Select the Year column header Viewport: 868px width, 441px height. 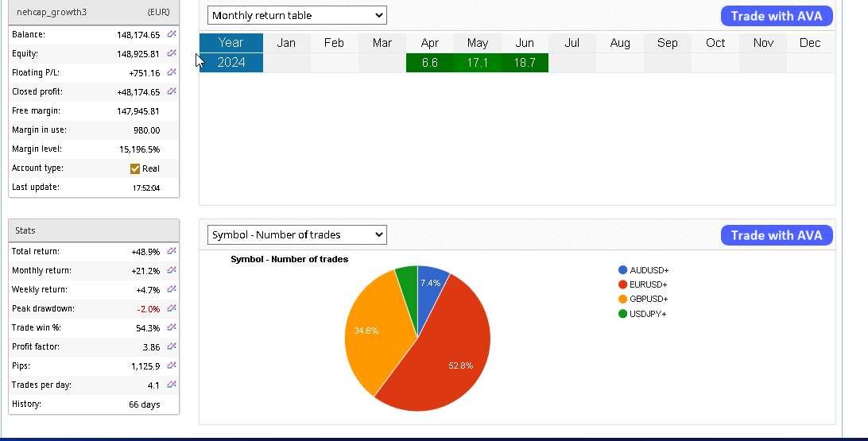[x=231, y=43]
